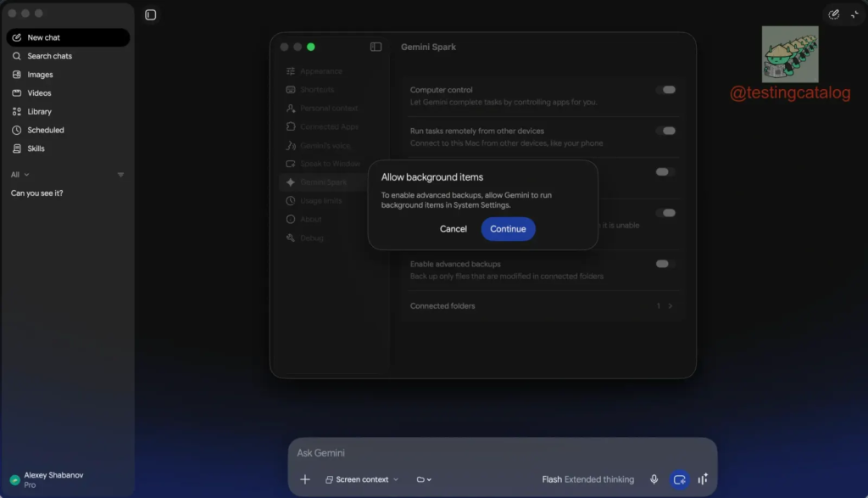Click the Videos icon in sidebar
This screenshot has width=868, height=498.
17,93
